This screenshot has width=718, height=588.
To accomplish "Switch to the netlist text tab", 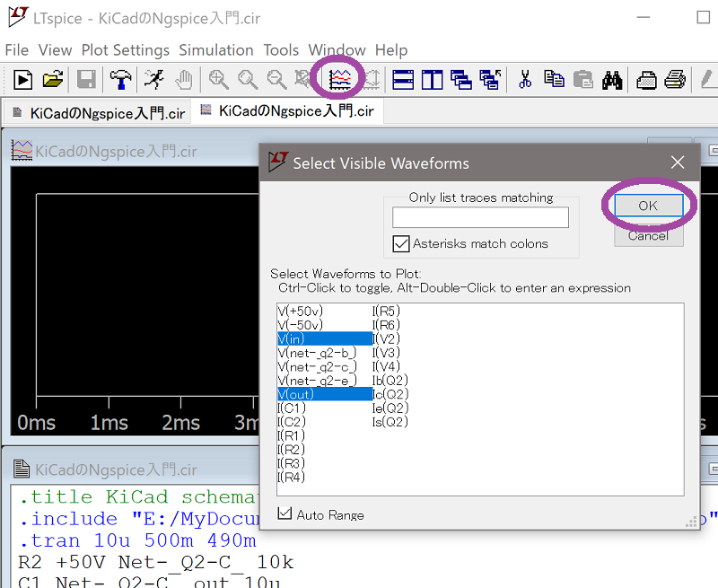I will (x=99, y=112).
